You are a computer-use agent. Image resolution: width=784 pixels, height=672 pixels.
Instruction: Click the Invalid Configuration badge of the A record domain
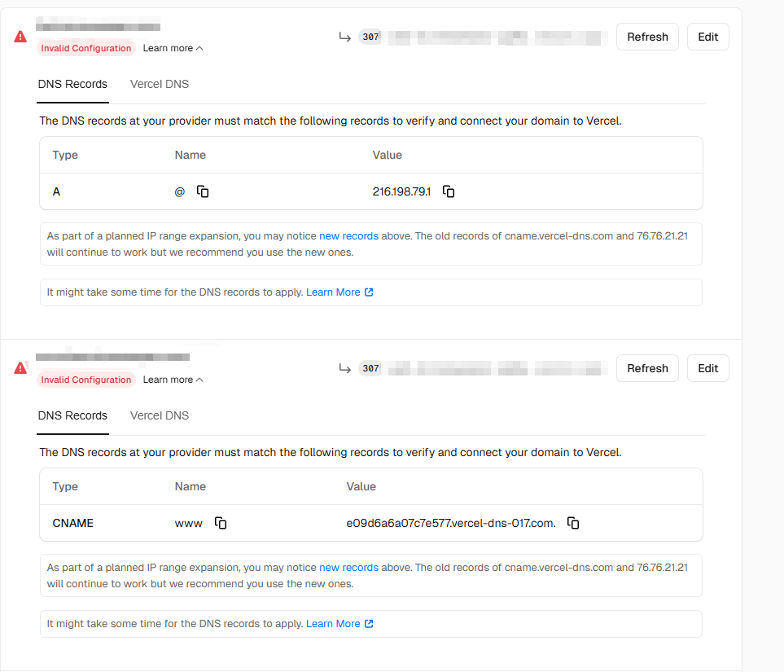(x=85, y=48)
